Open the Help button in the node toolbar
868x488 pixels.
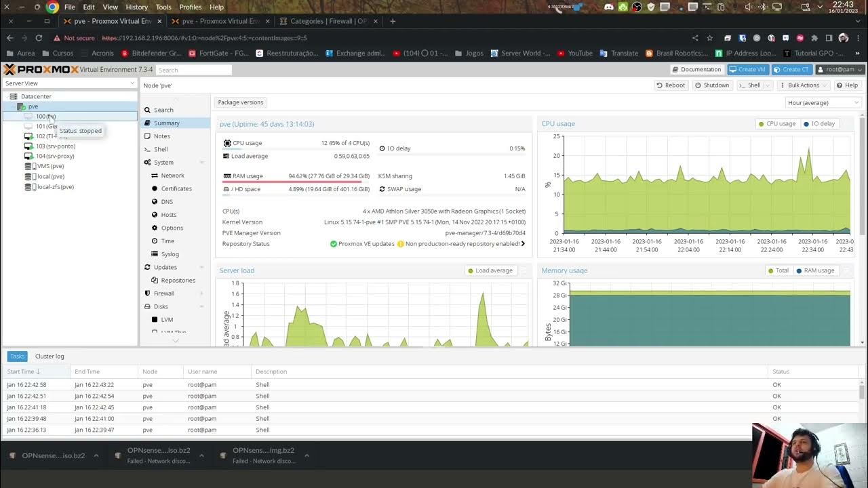click(x=847, y=85)
